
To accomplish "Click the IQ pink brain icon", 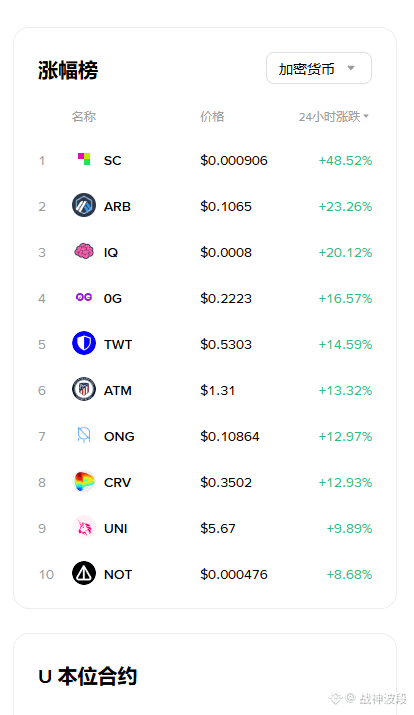I will [x=84, y=251].
